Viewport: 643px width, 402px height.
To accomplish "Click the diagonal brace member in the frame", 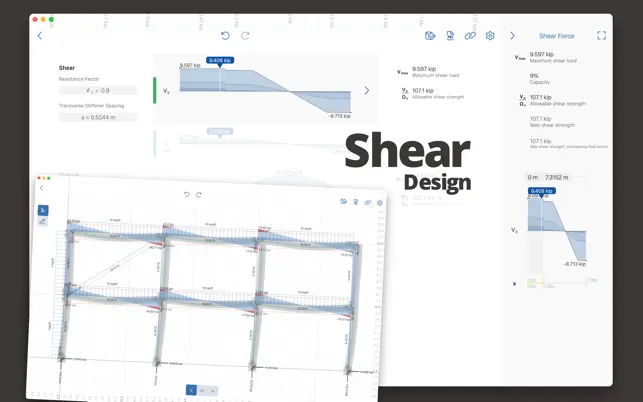I will tap(116, 266).
